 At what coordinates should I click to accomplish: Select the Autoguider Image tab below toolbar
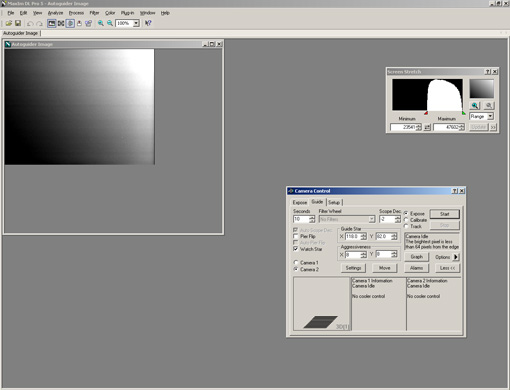21,33
